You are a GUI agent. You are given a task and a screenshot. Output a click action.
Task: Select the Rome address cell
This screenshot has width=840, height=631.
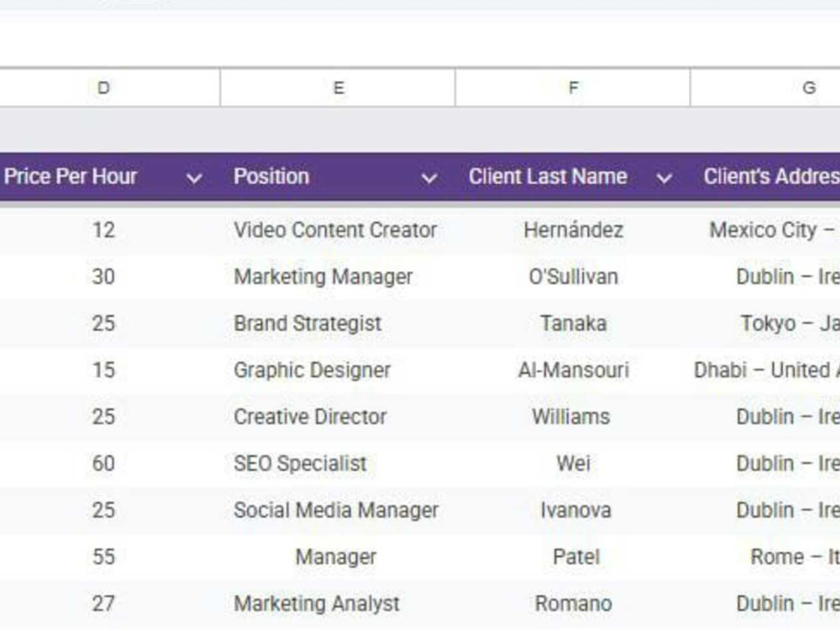tap(765, 558)
